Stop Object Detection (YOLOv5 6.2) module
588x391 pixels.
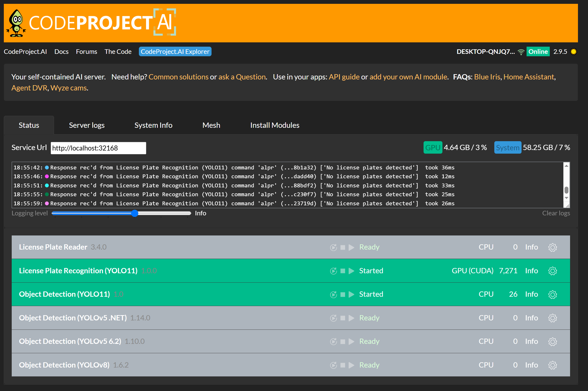(343, 341)
